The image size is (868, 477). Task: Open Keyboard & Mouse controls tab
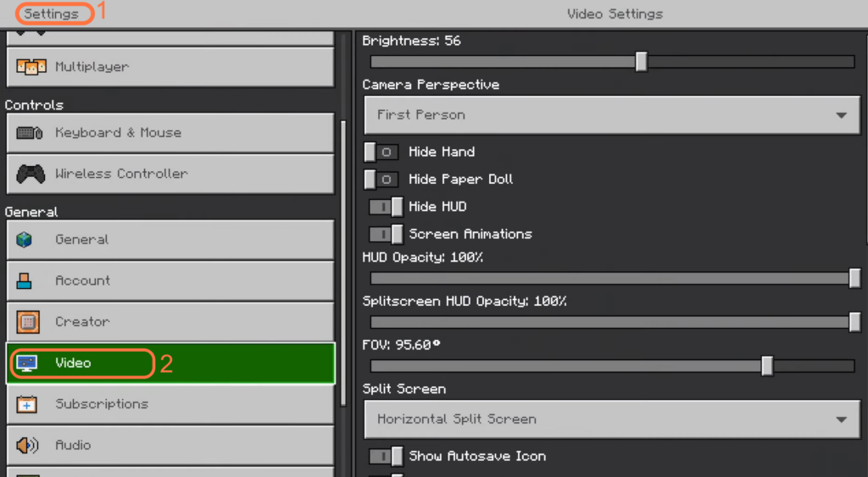170,133
